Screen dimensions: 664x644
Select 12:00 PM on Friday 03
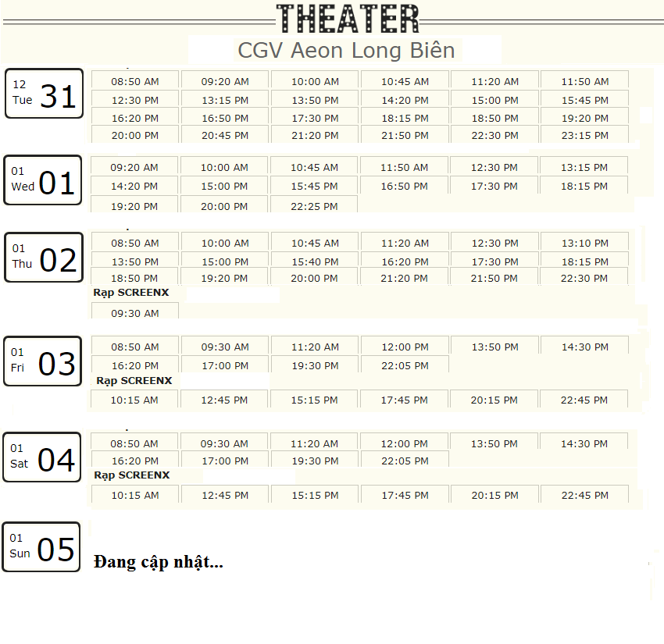(405, 346)
